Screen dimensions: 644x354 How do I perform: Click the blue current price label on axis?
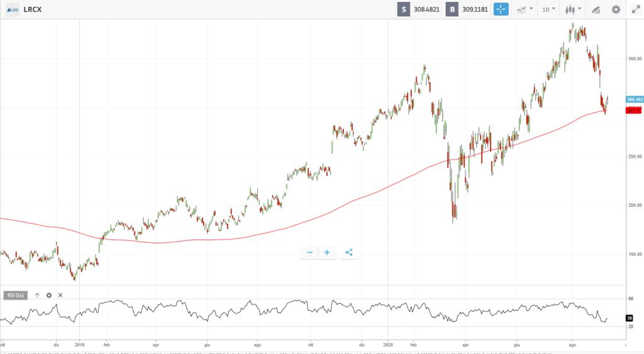tap(634, 99)
